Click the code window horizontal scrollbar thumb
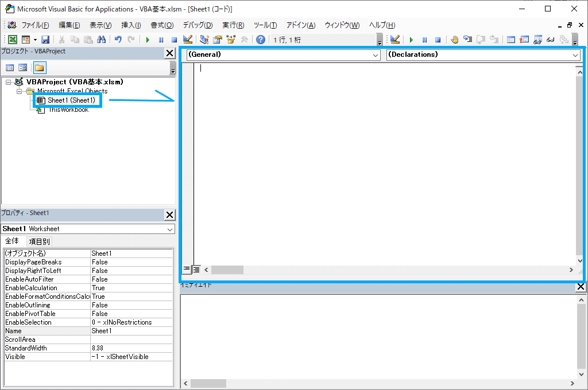Viewport: 588px width, 390px height. 227,270
